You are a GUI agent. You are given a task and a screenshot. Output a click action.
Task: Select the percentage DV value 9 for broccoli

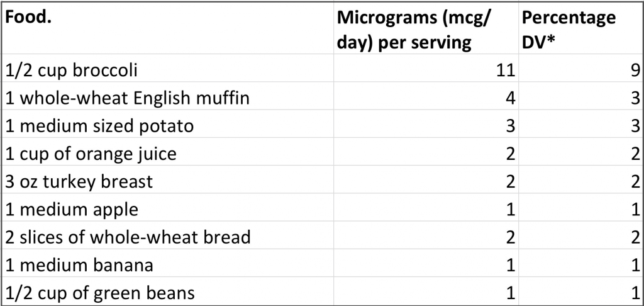point(579,69)
